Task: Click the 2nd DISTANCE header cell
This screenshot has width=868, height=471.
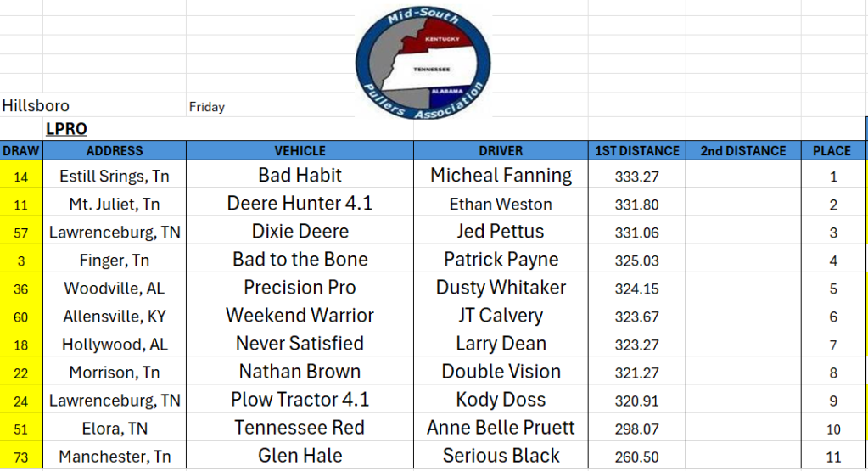Action: click(x=743, y=150)
